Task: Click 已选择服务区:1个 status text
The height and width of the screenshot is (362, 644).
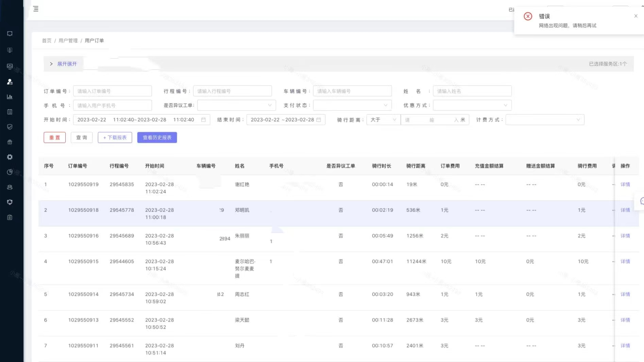Action: 608,64
